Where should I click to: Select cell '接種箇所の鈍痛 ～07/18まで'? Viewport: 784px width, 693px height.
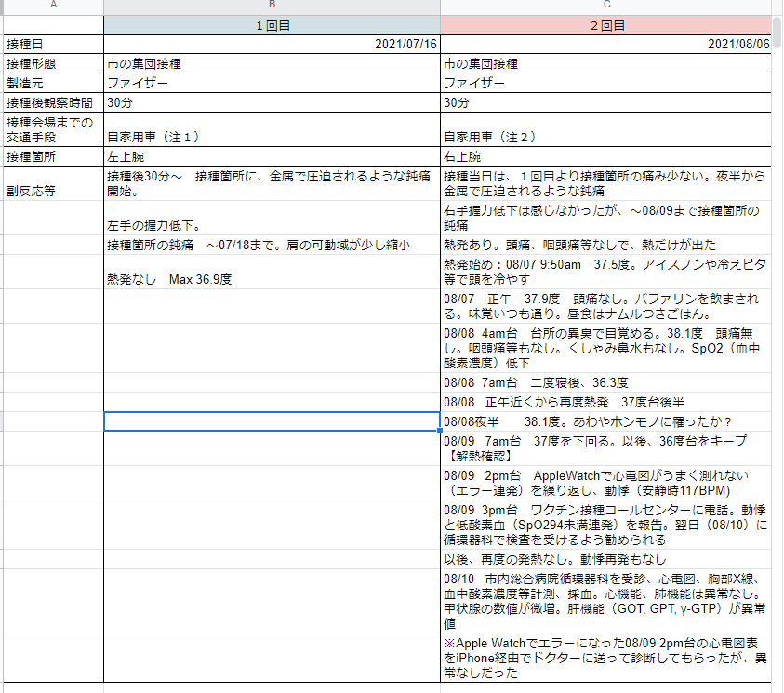click(272, 245)
